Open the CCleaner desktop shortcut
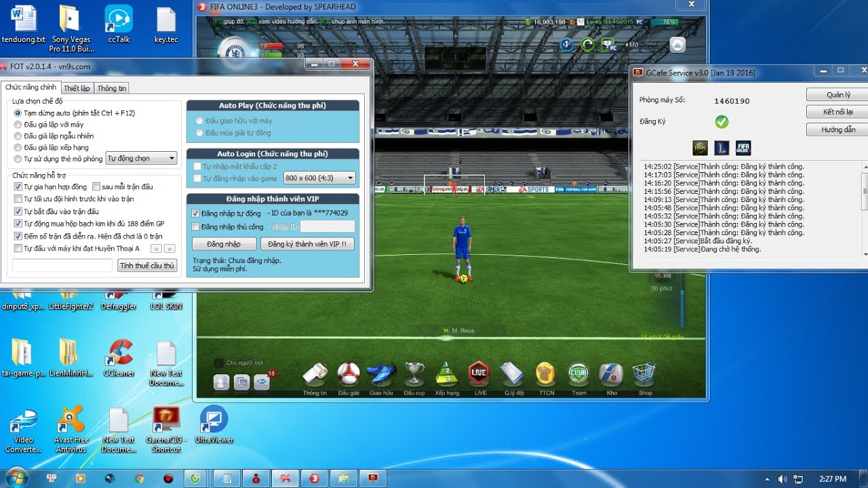The image size is (868, 488). [119, 358]
